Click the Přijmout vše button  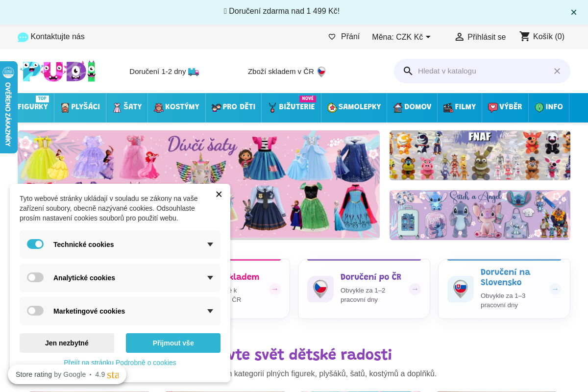tap(173, 343)
